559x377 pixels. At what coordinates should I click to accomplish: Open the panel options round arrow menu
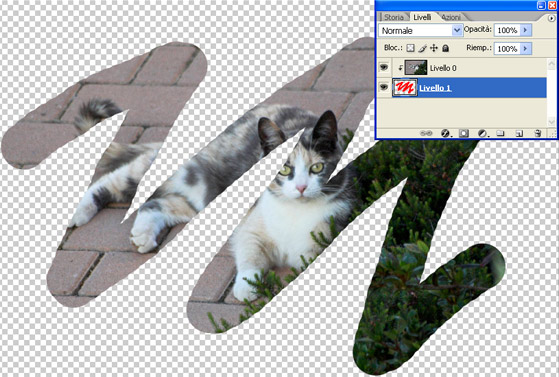point(552,18)
